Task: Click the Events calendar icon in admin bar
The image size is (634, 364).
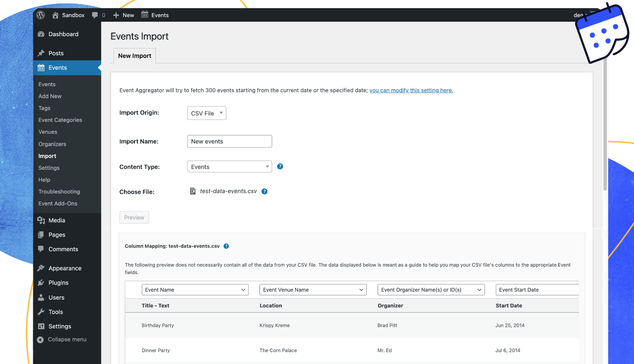Action: (x=145, y=15)
